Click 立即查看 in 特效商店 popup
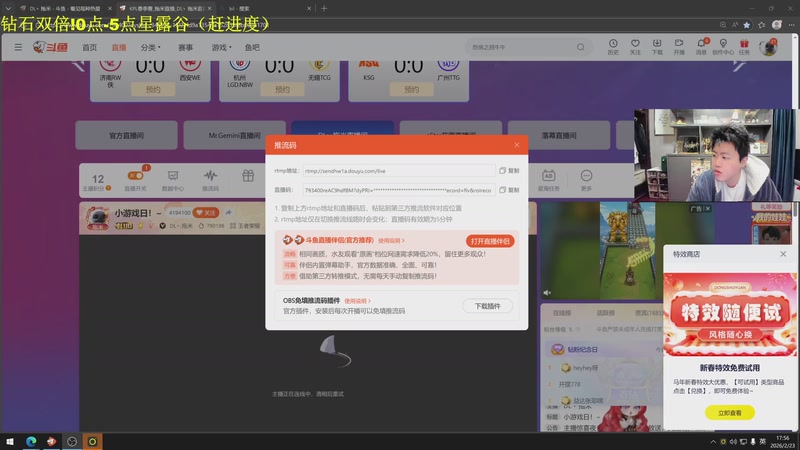 (730, 412)
